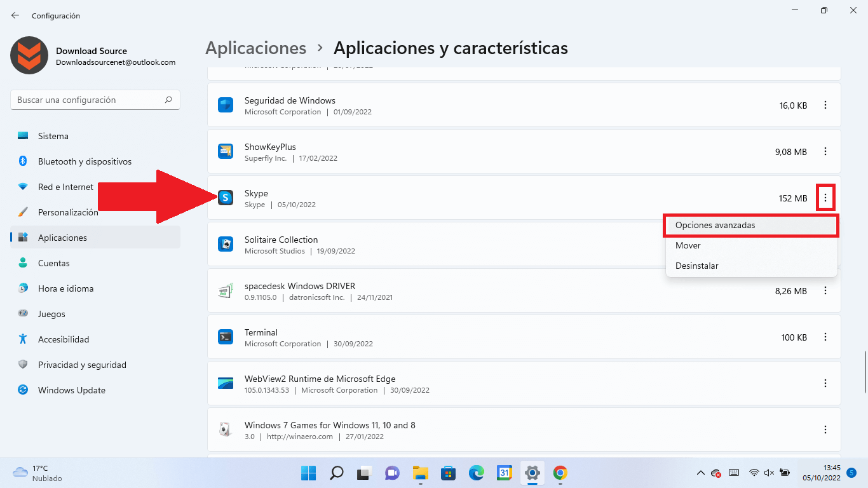Click the Seguridad de Windows app icon
Image resolution: width=868 pixels, height=488 pixels.
[226, 105]
